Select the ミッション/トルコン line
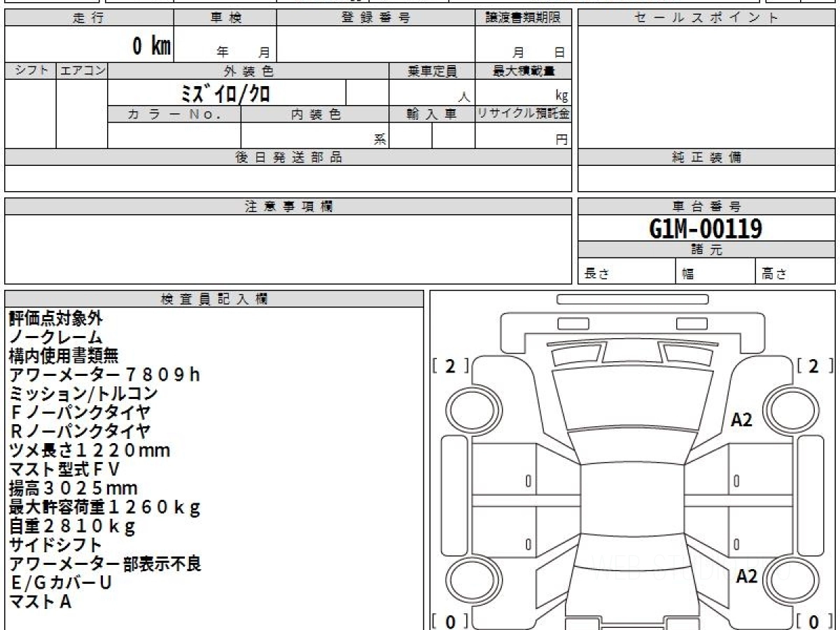 pos(83,394)
